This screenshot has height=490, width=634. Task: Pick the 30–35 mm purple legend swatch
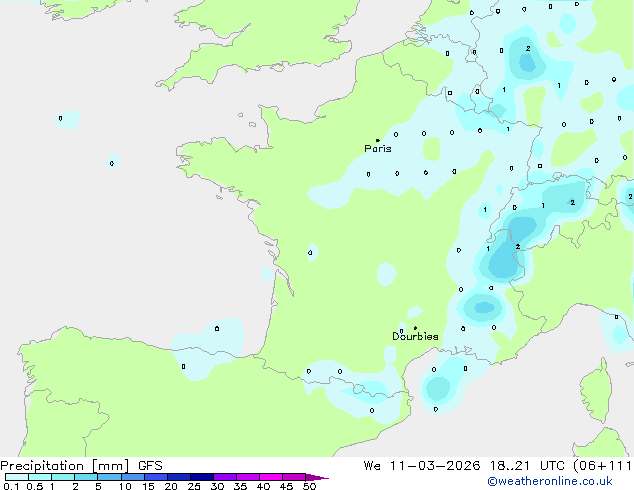tap(225, 477)
